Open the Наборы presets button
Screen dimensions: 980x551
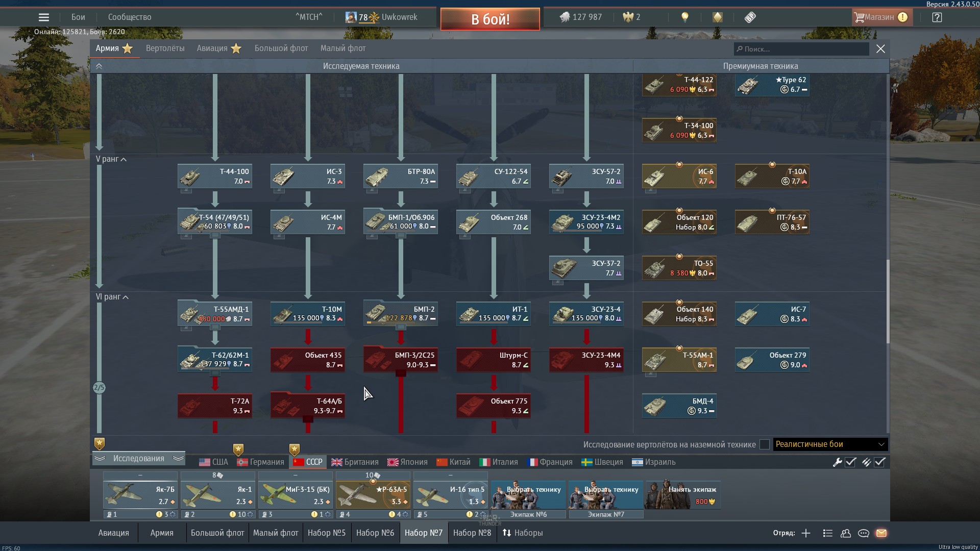click(523, 533)
